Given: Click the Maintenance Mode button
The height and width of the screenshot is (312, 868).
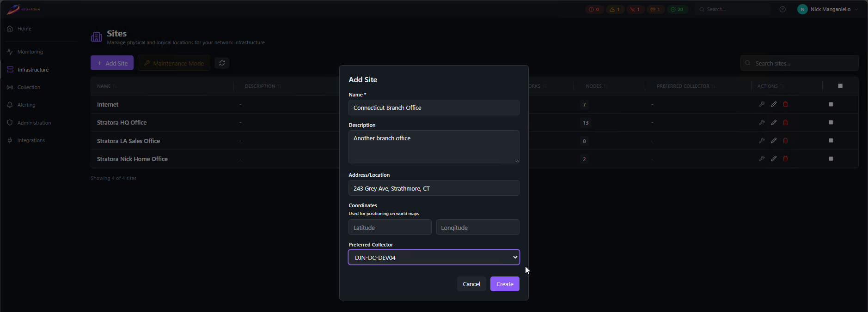Looking at the screenshot, I should tap(174, 63).
